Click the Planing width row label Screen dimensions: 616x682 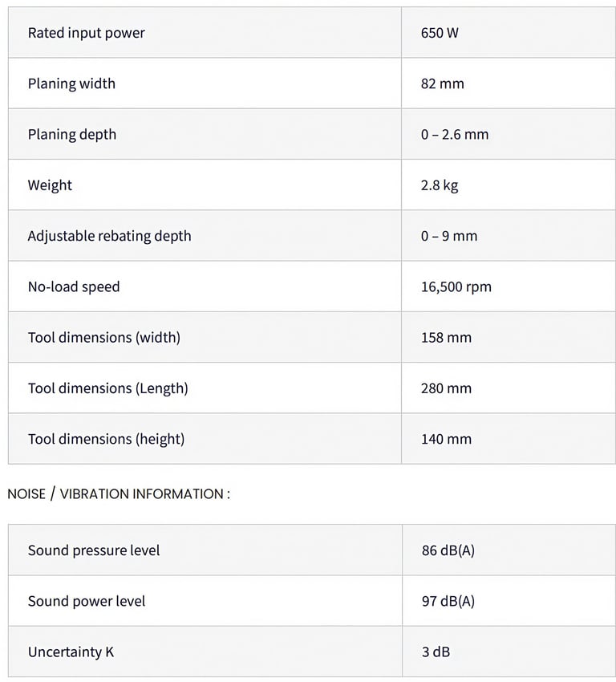pos(71,83)
